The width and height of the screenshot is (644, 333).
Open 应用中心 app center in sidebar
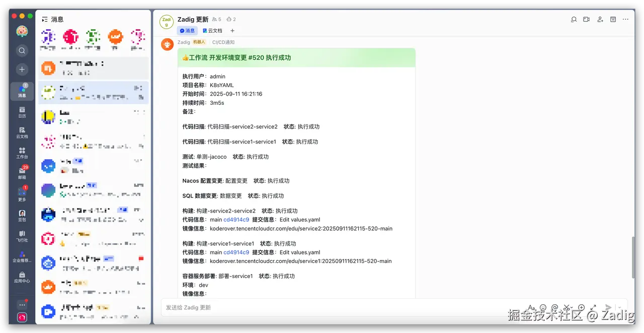tap(22, 278)
